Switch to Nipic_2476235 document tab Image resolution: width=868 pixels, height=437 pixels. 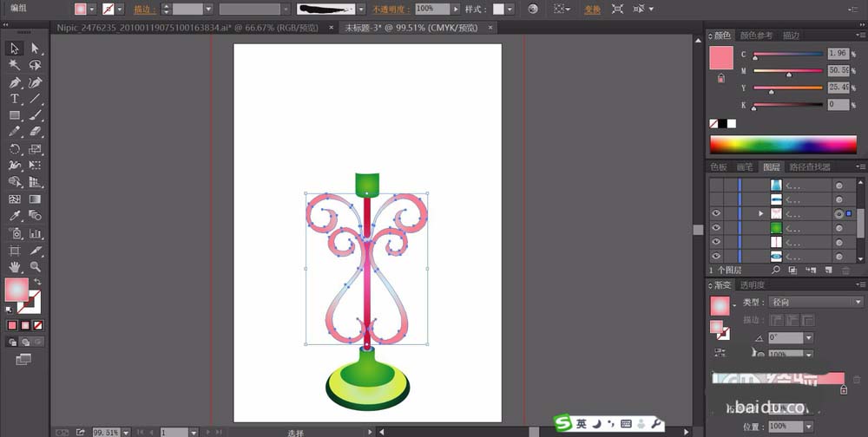point(188,28)
